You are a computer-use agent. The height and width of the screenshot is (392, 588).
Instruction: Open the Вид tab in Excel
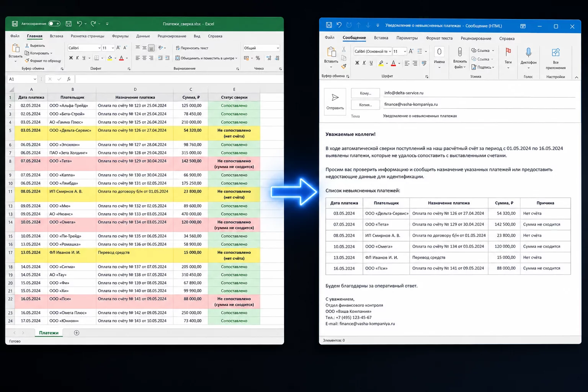[197, 36]
